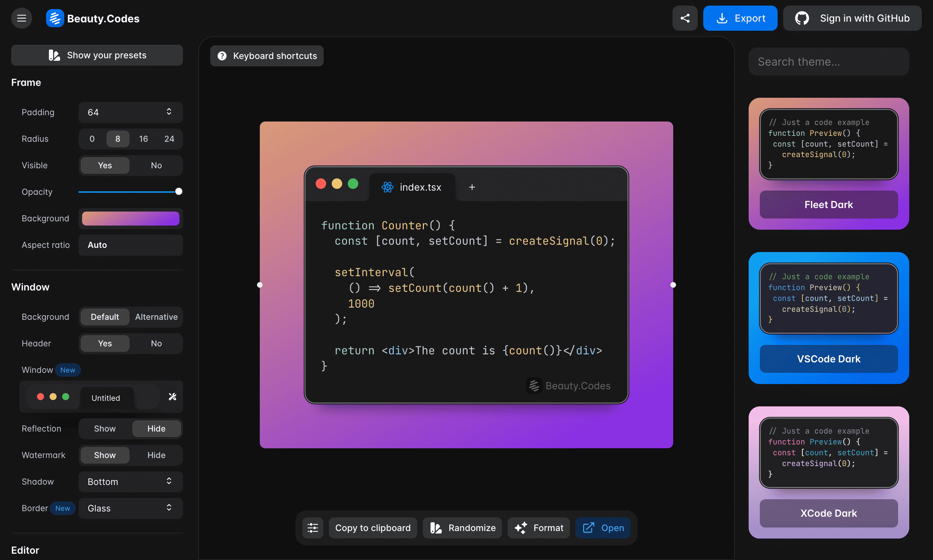This screenshot has width=933, height=560.
Task: Click the left frame resize handle
Action: [x=260, y=285]
